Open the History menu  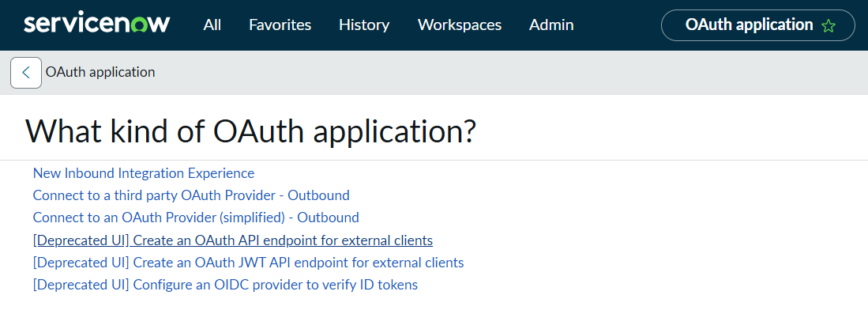point(364,25)
